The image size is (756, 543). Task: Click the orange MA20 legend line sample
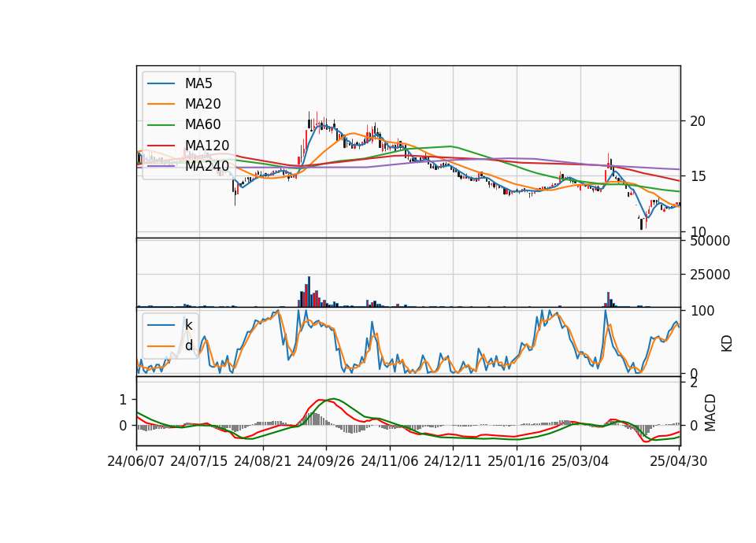161,104
